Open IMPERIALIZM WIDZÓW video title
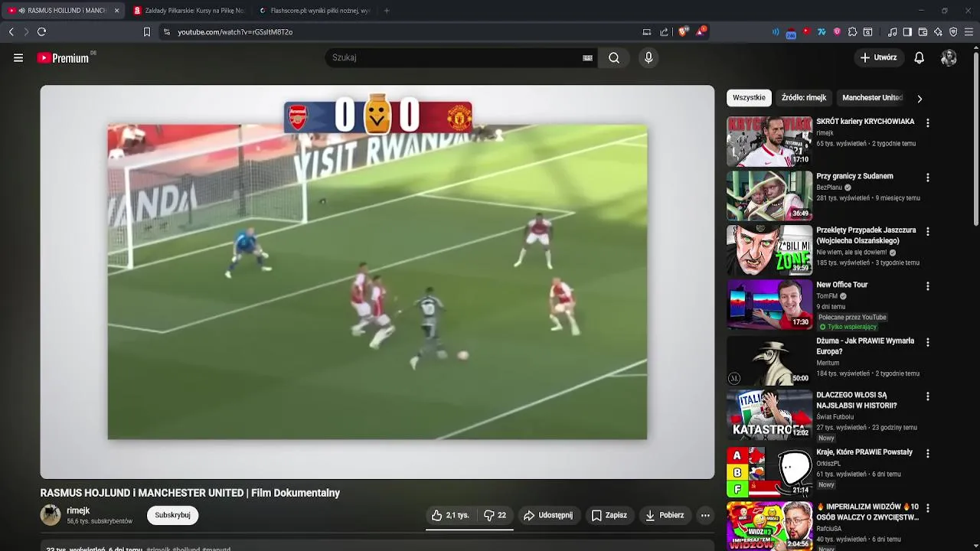Viewport: 980px width, 551px height. (867, 512)
